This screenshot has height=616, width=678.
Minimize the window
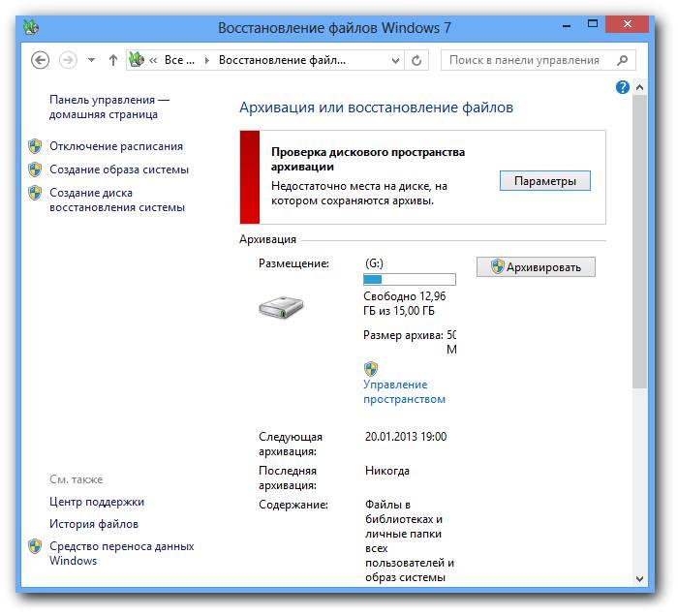coord(567,26)
